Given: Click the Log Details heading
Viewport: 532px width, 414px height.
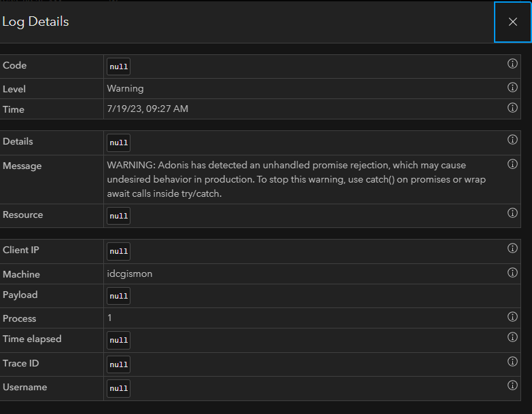Looking at the screenshot, I should 35,22.
